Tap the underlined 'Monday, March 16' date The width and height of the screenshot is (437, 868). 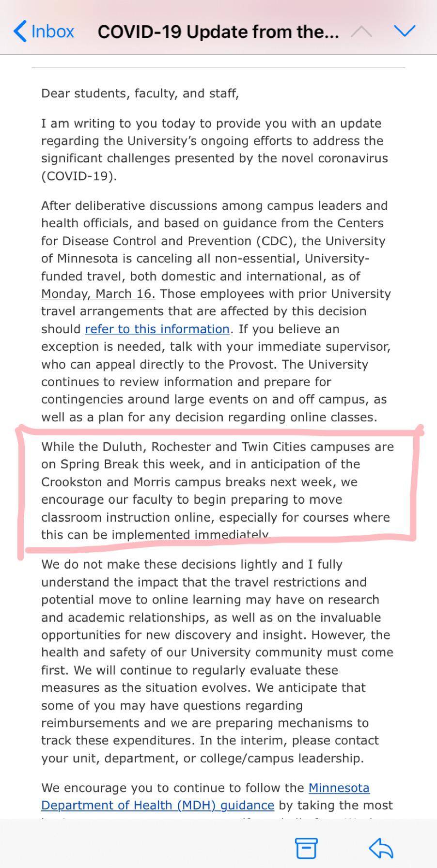pos(98,294)
